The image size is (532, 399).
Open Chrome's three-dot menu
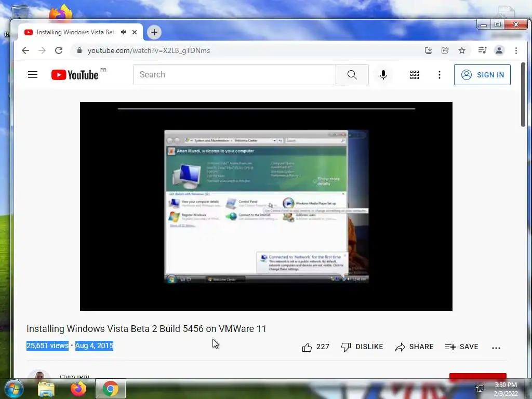click(516, 50)
